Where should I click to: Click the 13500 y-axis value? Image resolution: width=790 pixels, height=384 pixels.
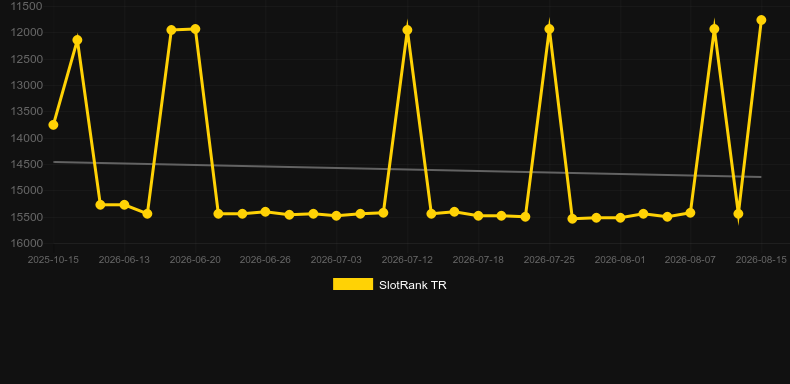click(x=27, y=112)
